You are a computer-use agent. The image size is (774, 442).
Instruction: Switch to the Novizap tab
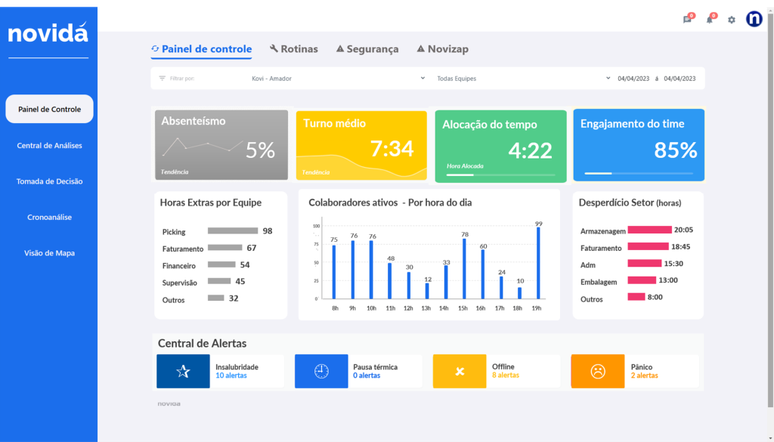pos(443,49)
